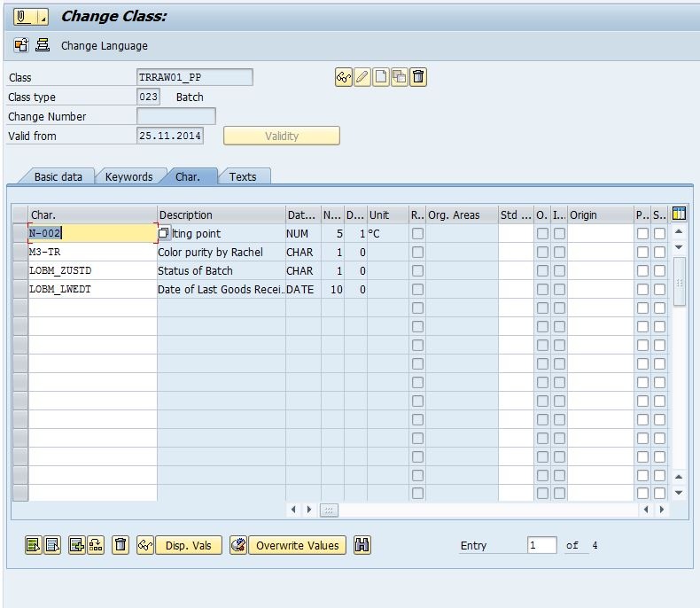Click horizontal scrollbar thumb handle

[329, 510]
